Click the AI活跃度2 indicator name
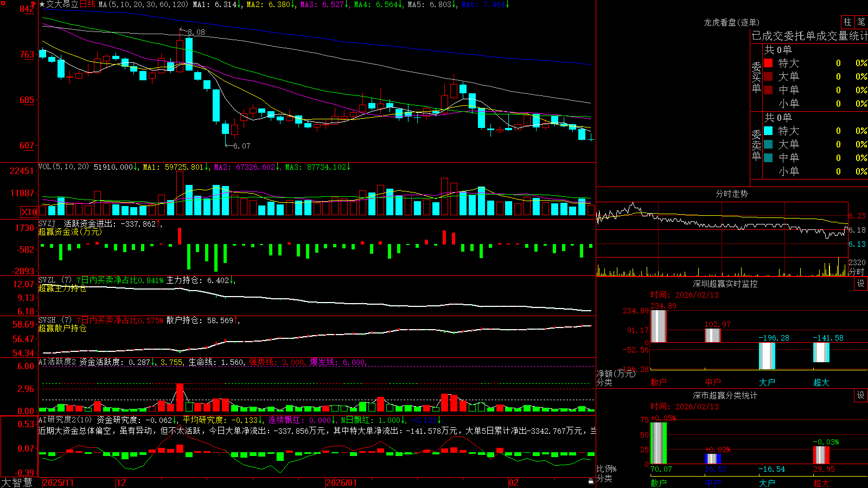 [58, 362]
